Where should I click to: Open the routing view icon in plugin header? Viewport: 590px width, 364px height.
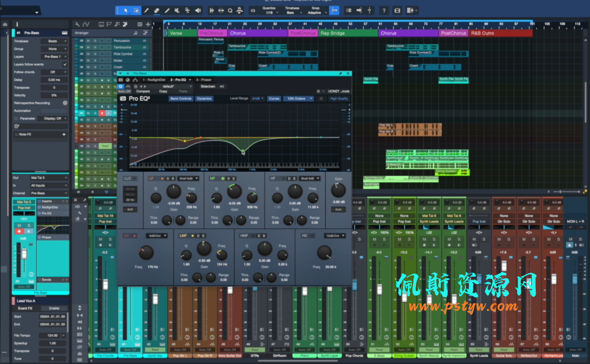(x=135, y=80)
